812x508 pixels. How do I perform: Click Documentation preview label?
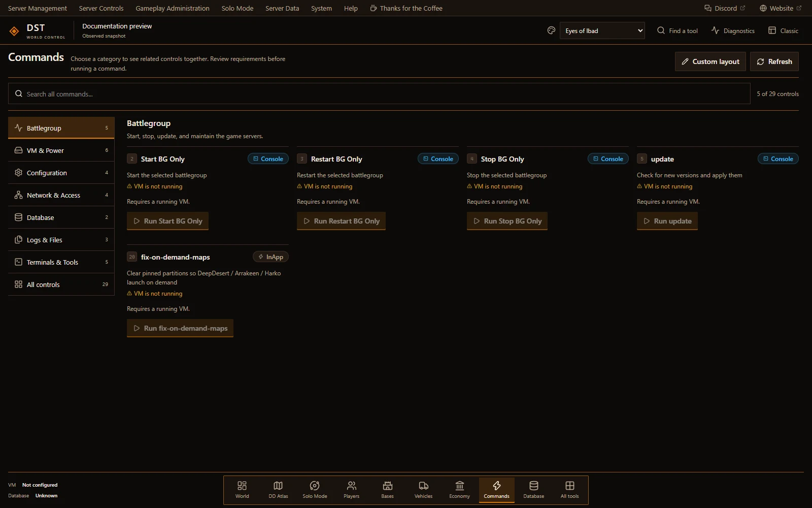tap(117, 26)
